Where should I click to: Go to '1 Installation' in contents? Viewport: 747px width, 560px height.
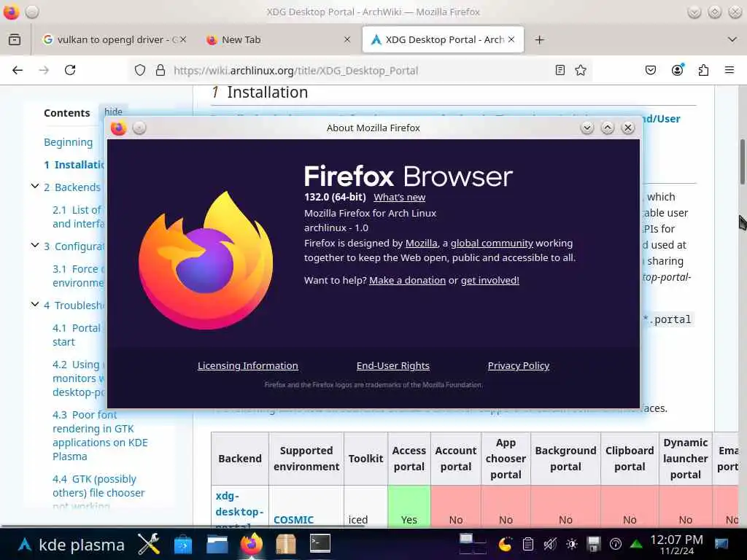coord(74,165)
